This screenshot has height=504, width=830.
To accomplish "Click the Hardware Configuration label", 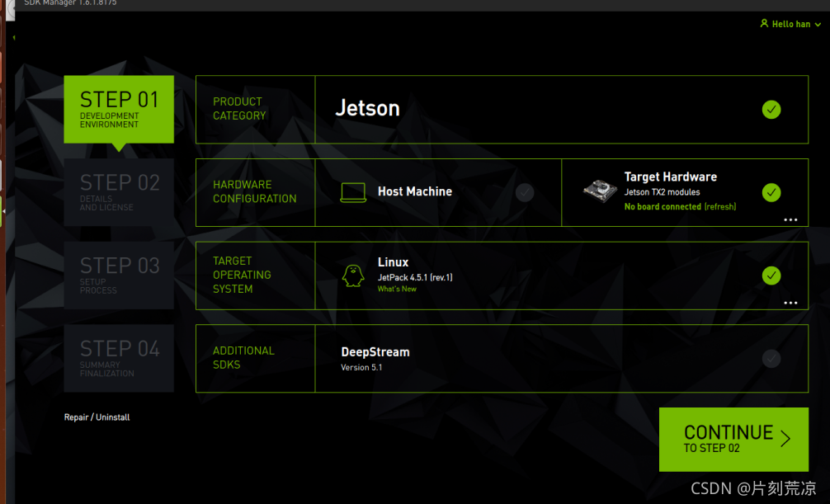I will click(255, 191).
